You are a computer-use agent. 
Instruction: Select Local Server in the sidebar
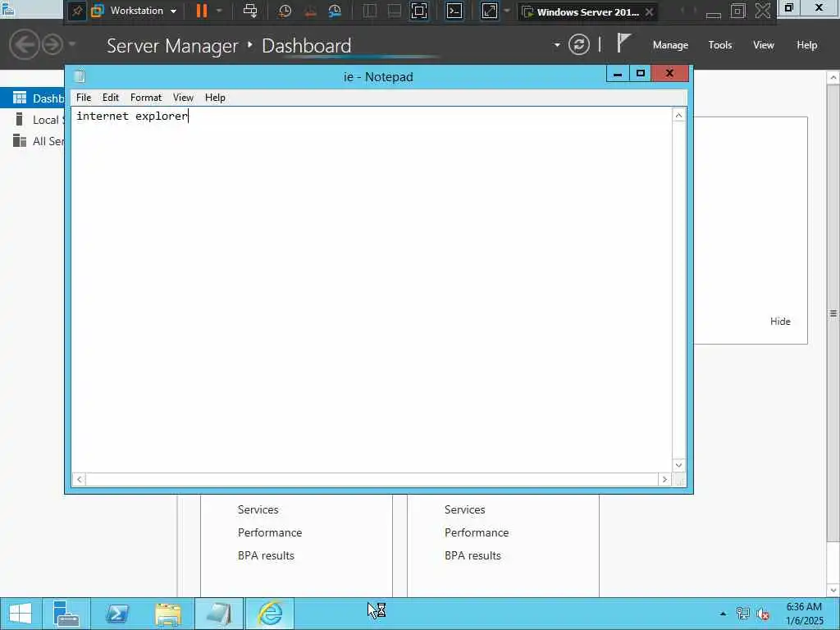32,120
